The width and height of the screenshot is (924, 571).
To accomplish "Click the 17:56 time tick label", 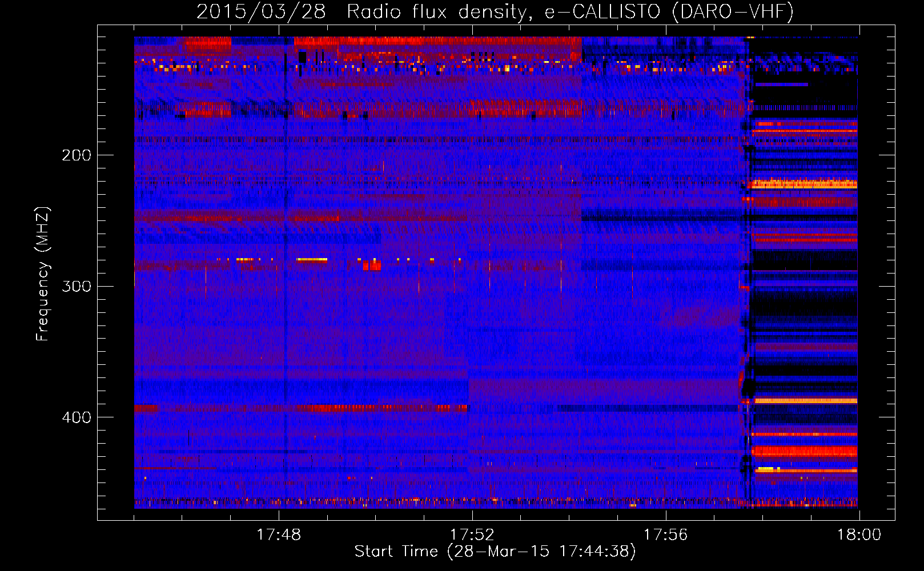I will pyautogui.click(x=666, y=535).
